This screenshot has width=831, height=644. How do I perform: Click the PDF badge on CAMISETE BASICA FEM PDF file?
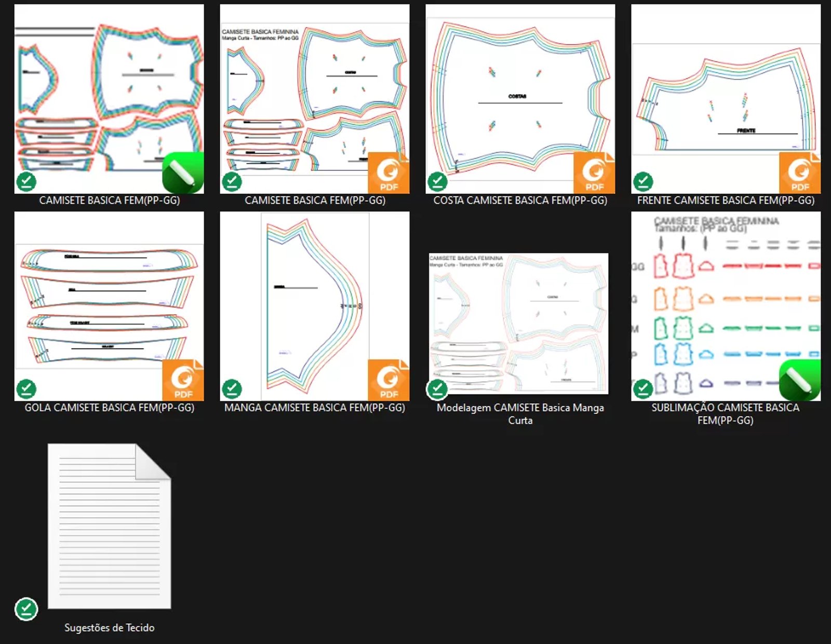[388, 173]
